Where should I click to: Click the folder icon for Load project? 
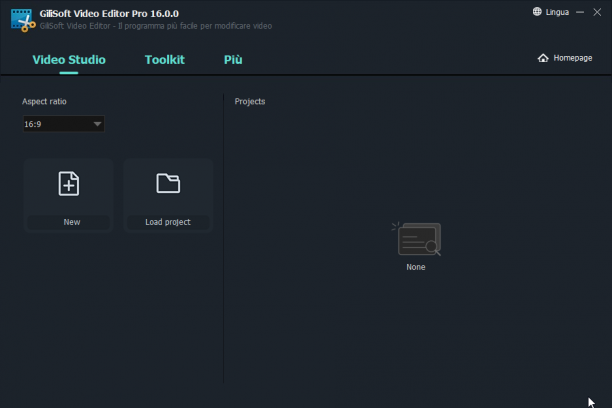tap(168, 183)
